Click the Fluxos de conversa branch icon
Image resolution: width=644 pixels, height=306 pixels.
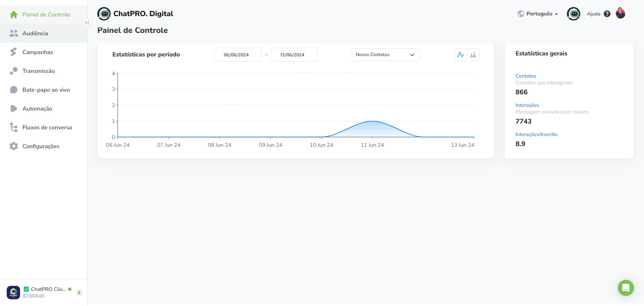pos(14,127)
